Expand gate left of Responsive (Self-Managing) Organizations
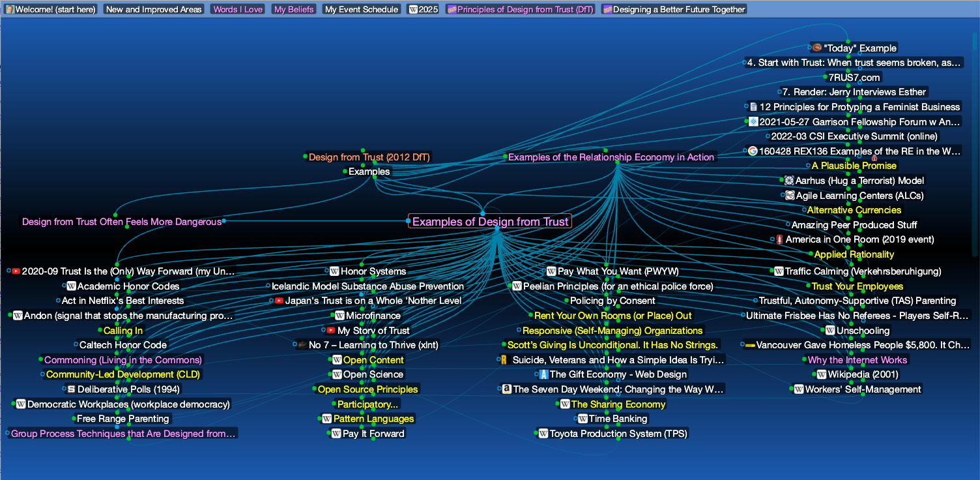This screenshot has width=980, height=480. coord(519,331)
